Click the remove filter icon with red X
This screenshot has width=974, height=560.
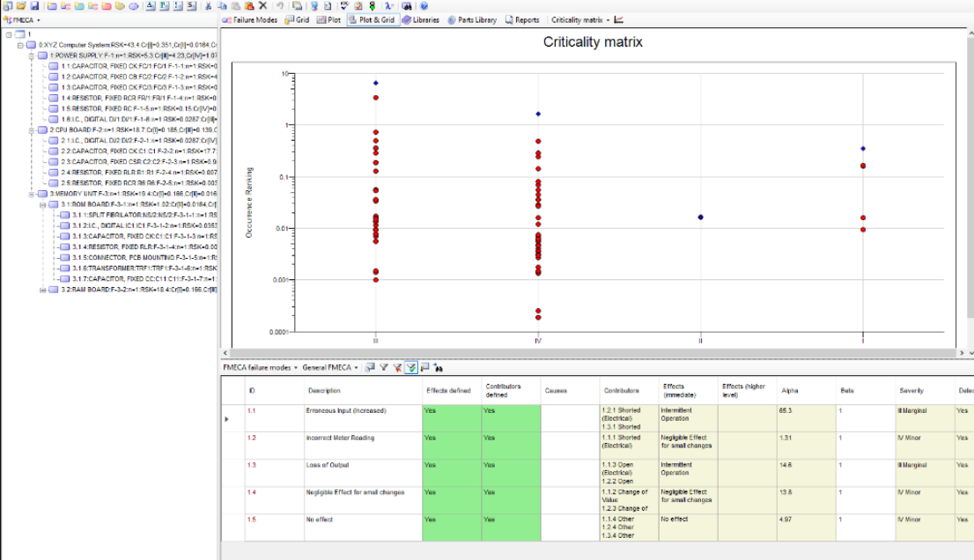pos(397,367)
